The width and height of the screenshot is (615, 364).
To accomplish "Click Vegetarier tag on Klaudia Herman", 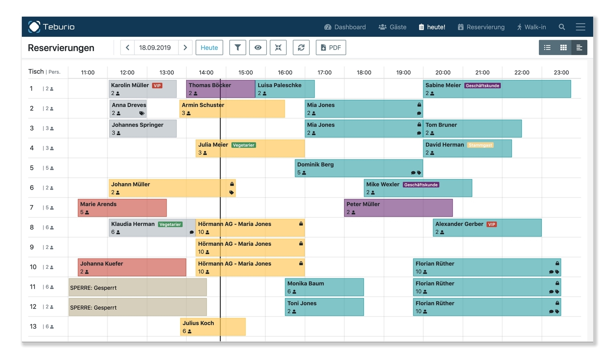I will tap(170, 224).
